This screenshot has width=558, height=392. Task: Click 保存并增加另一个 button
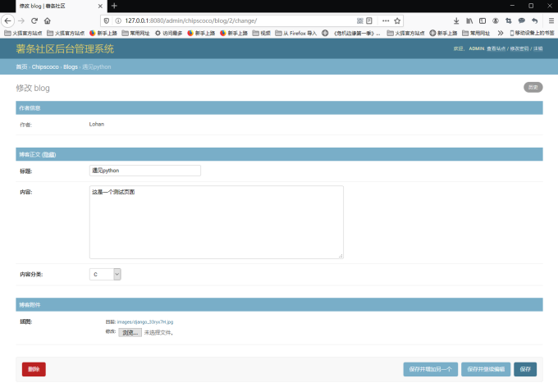coord(430,369)
